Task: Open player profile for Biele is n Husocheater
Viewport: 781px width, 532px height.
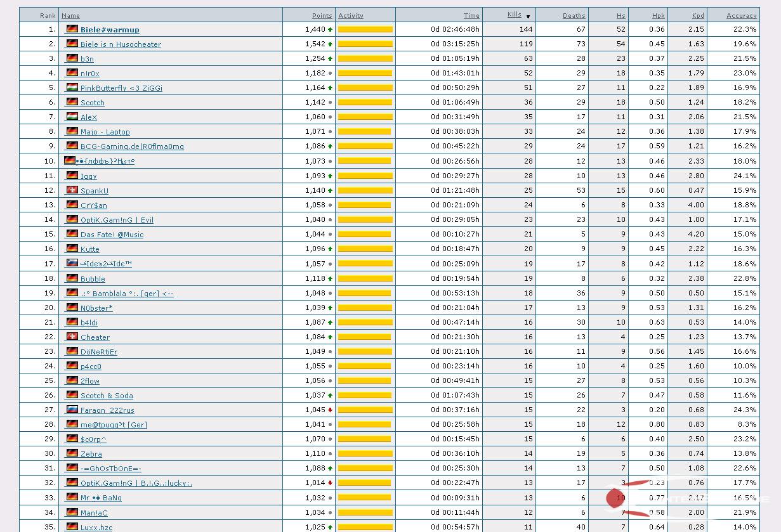Action: [121, 44]
